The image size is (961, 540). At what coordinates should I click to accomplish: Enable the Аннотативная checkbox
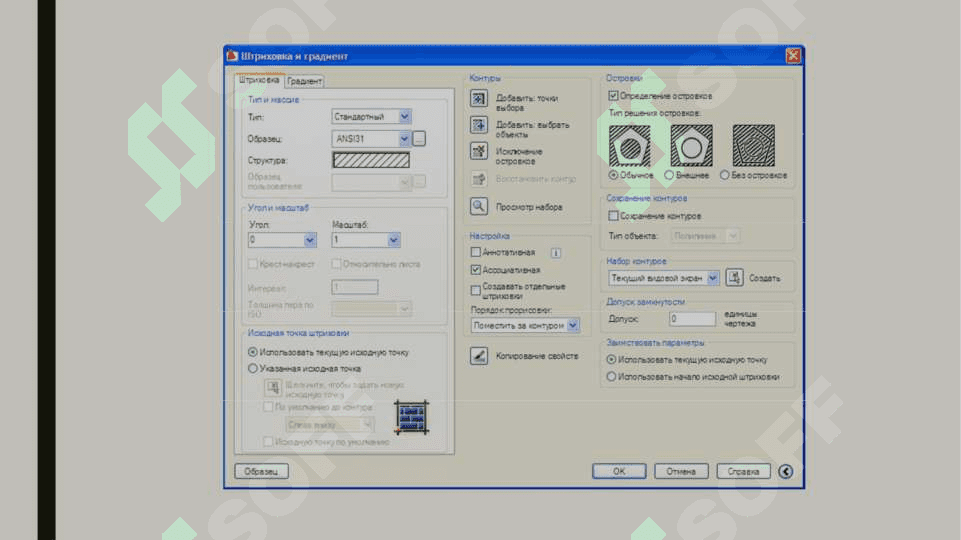click(x=476, y=252)
